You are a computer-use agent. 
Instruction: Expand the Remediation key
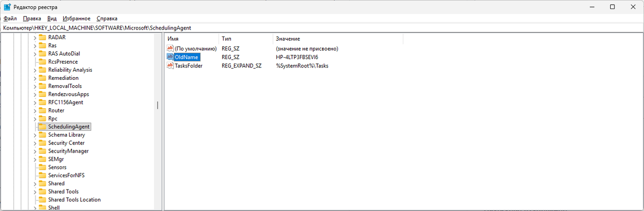click(35, 78)
